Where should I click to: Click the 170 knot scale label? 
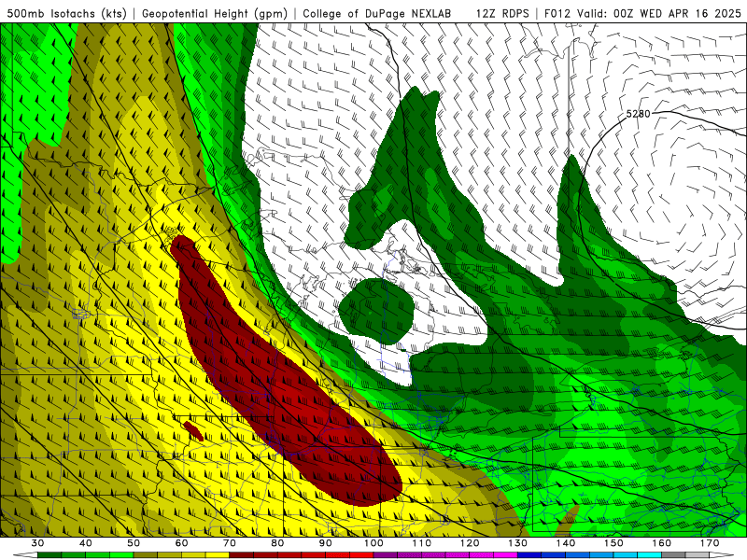tap(710, 543)
